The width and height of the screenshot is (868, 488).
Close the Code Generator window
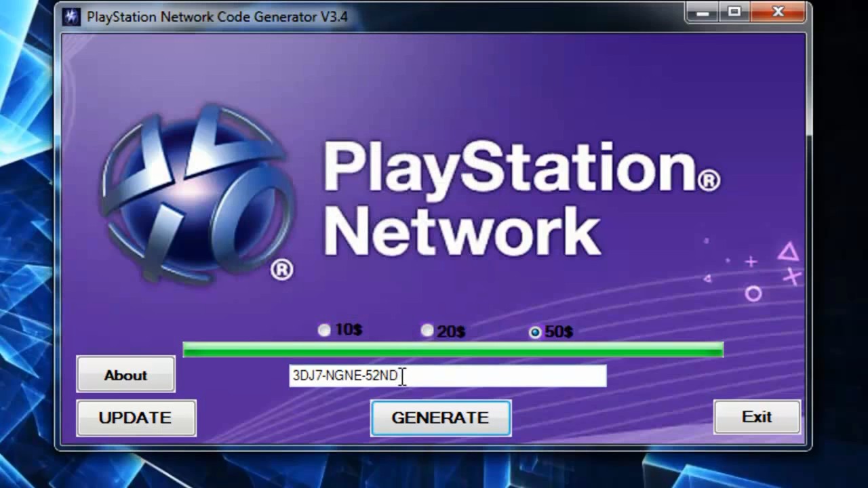[x=778, y=12]
